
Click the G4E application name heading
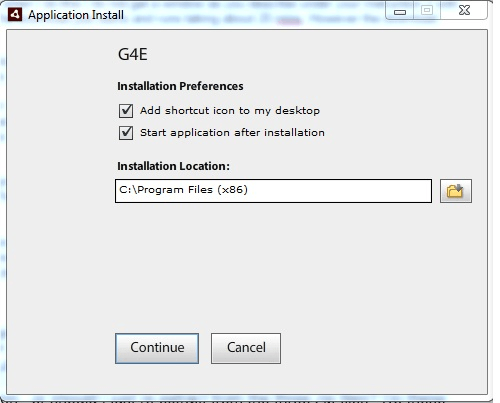pos(133,54)
